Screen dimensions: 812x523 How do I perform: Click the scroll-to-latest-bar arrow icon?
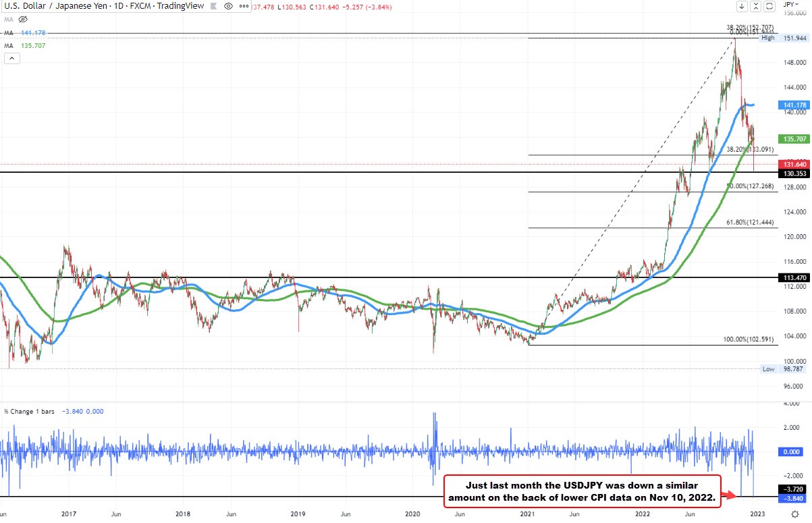click(x=741, y=5)
